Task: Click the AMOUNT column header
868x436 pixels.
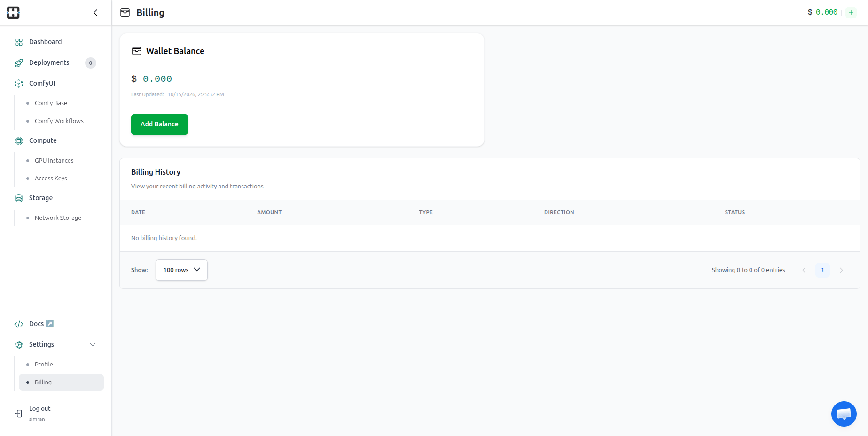Action: click(269, 212)
